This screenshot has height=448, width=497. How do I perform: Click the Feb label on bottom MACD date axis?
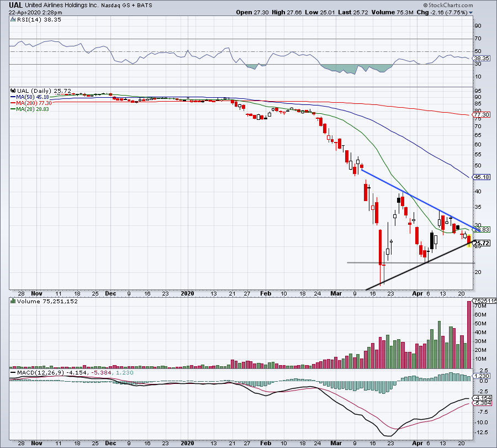coord(266,443)
